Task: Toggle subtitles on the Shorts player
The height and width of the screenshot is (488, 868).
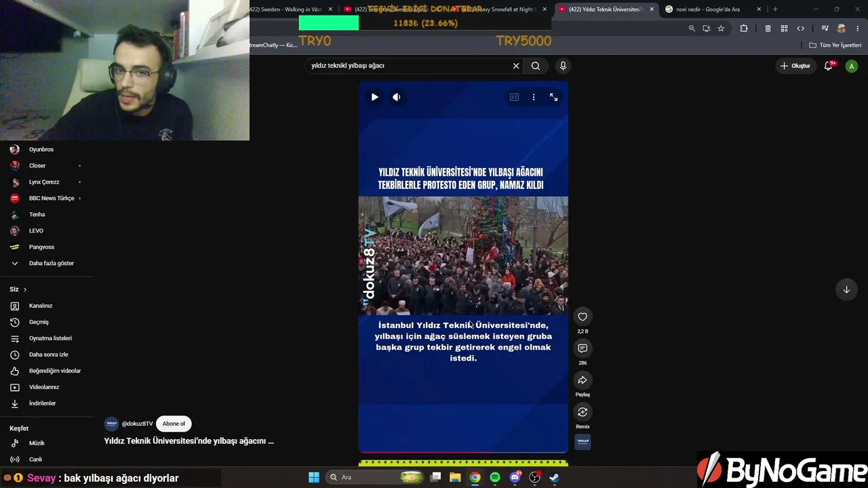Action: click(x=514, y=97)
